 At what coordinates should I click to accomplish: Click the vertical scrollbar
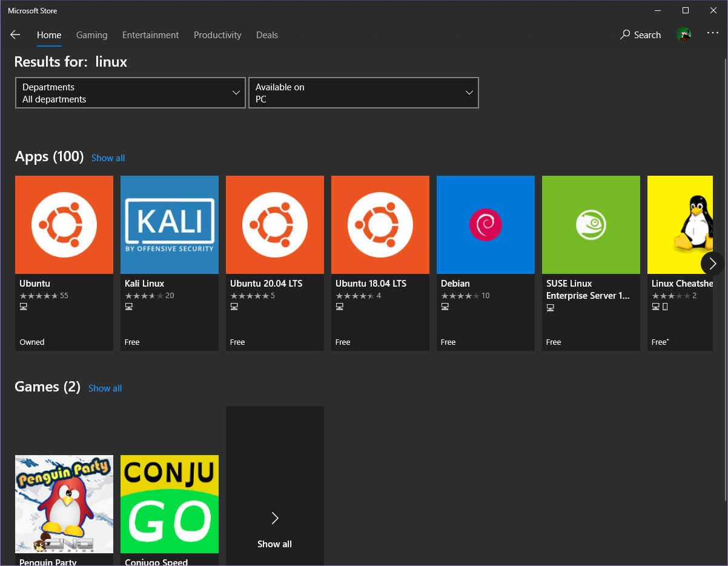tap(725, 279)
